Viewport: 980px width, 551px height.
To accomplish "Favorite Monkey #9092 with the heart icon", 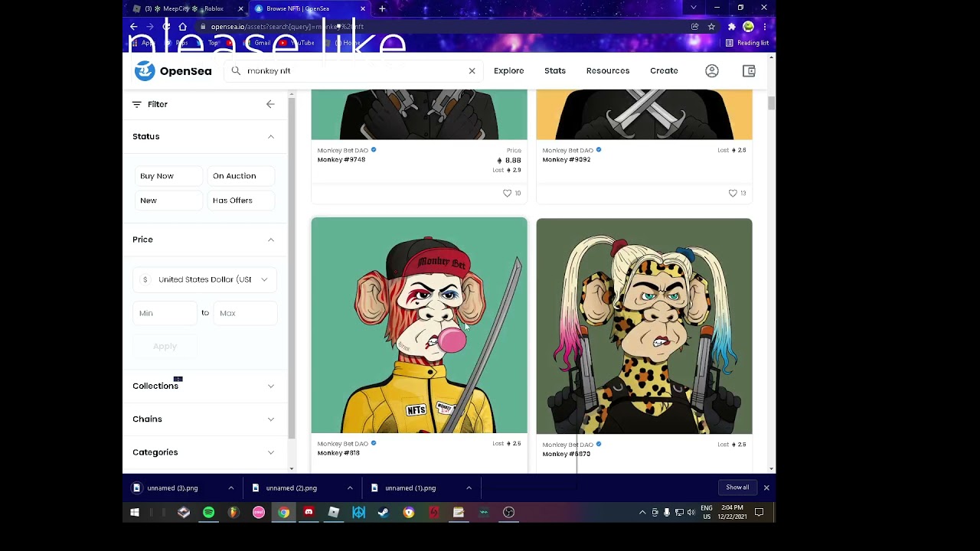I will pos(733,193).
